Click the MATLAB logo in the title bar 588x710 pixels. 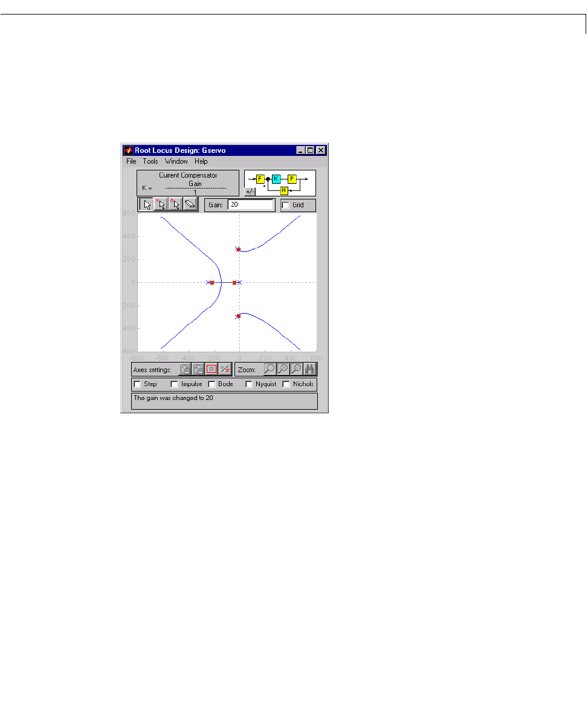pos(128,150)
